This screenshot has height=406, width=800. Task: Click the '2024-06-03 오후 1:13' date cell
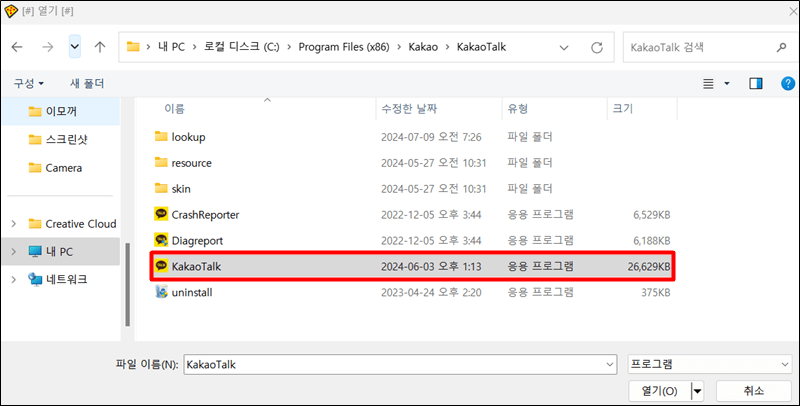pos(431,266)
